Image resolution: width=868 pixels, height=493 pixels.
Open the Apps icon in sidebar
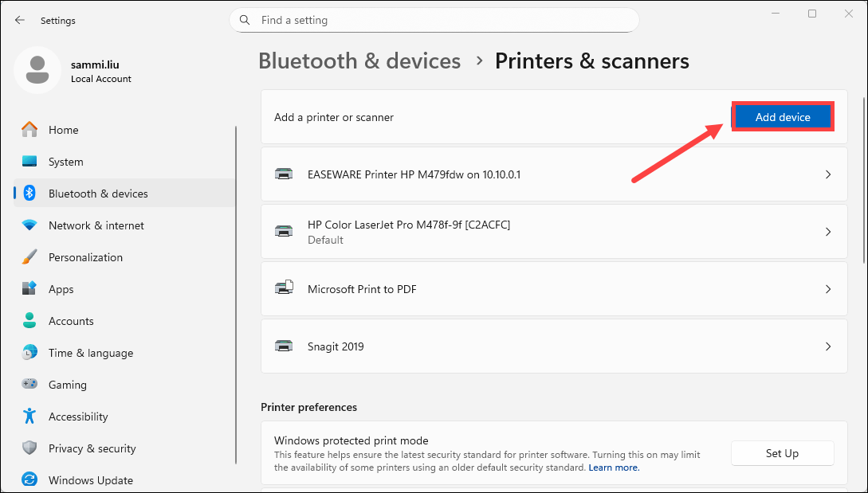[29, 289]
